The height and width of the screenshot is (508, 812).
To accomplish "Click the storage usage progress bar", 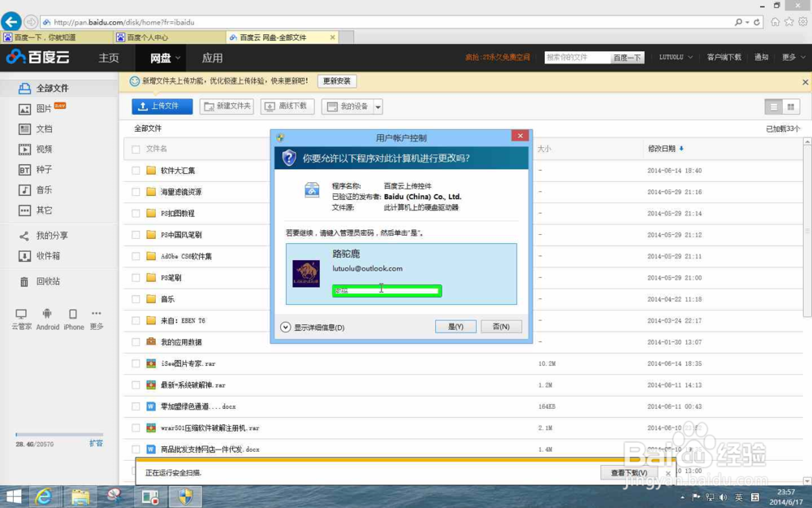I will click(x=59, y=434).
